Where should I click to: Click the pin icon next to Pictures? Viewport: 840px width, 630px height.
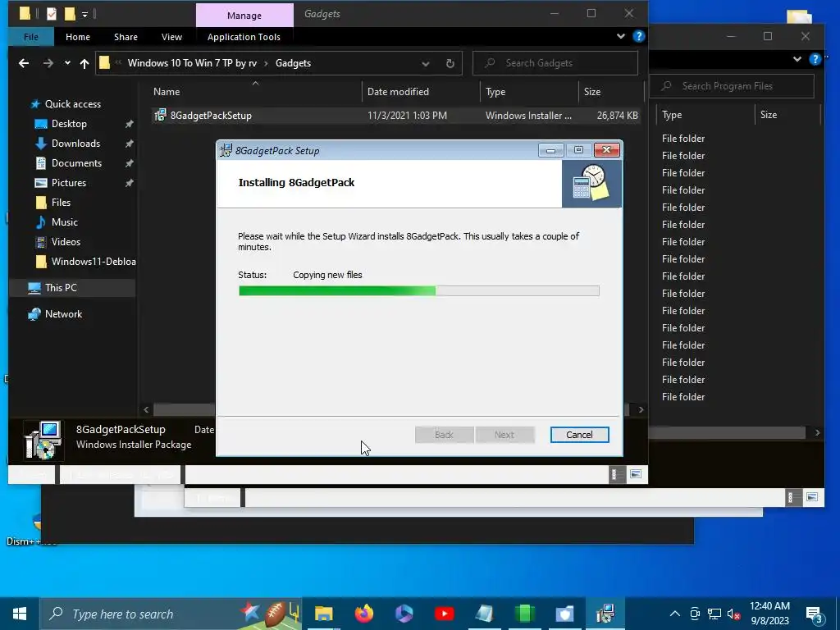pos(129,183)
